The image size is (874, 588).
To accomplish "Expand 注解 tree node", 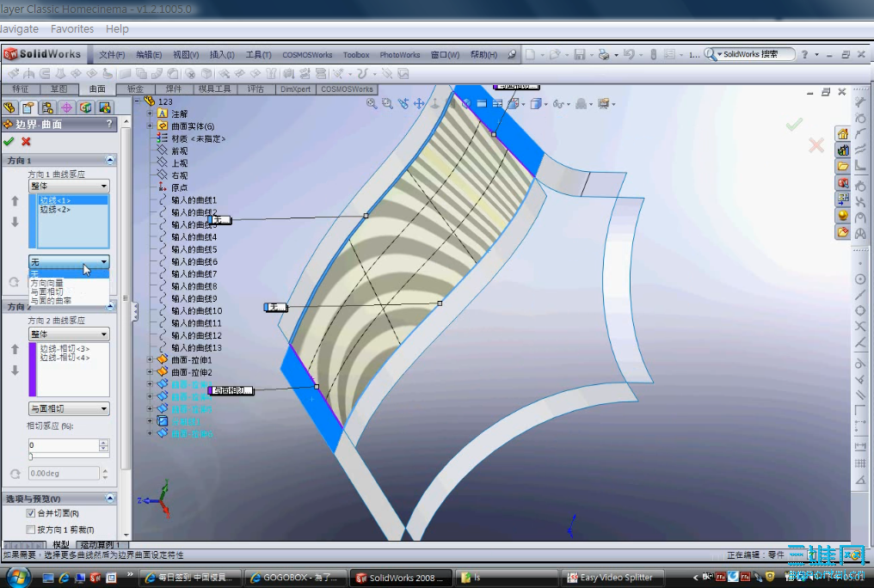I will 150,113.
